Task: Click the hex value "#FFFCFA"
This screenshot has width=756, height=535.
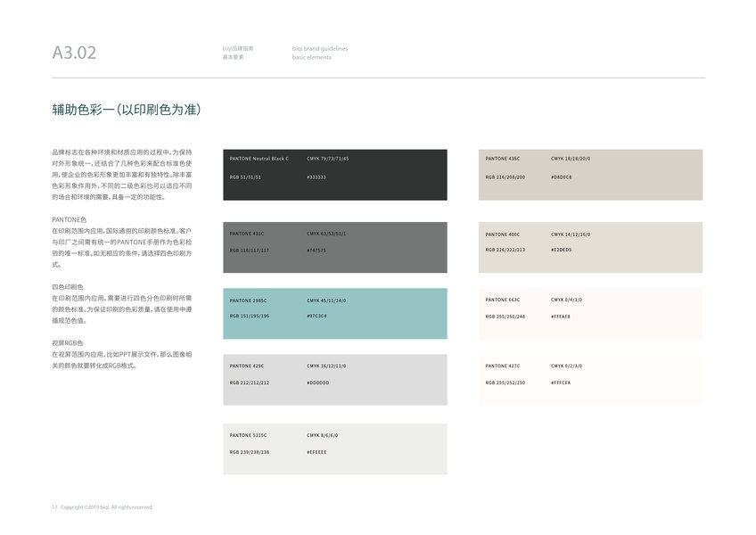Action: tap(561, 383)
